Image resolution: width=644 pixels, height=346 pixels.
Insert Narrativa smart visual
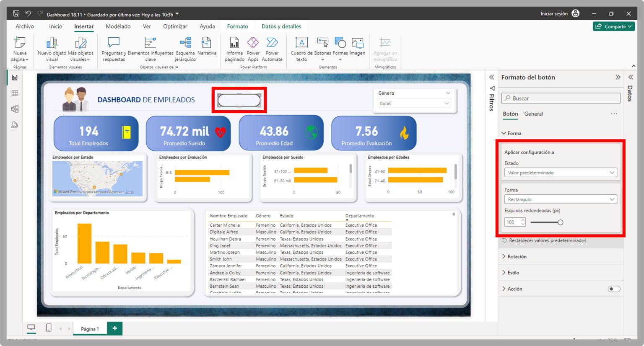coord(207,46)
